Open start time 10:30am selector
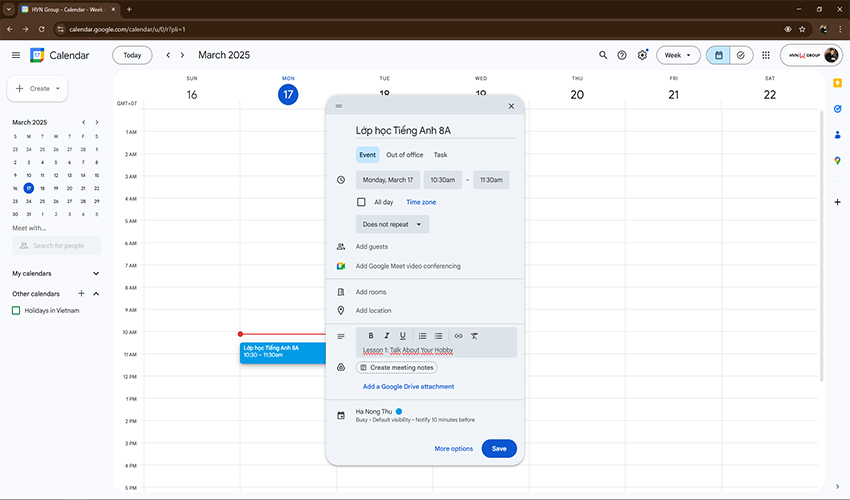 [443, 180]
